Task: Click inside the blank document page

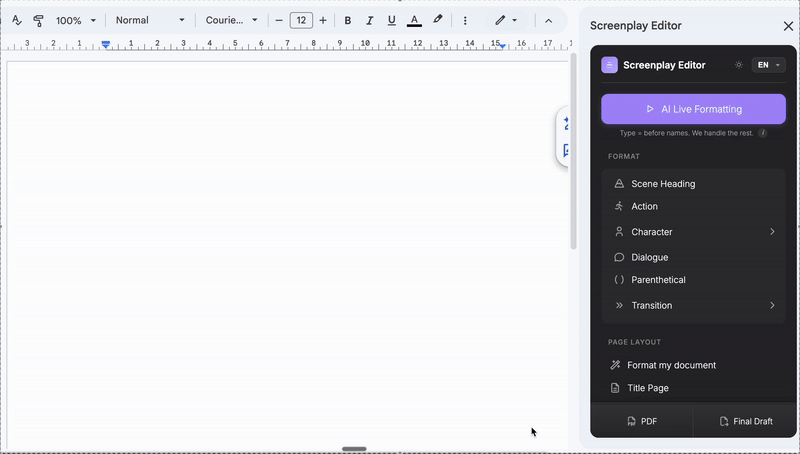Action: tap(287, 255)
